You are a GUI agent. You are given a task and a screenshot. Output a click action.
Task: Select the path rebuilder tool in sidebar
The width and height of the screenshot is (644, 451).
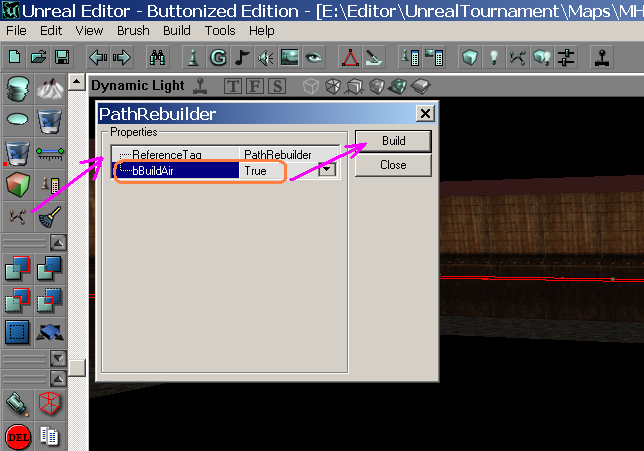[17, 215]
